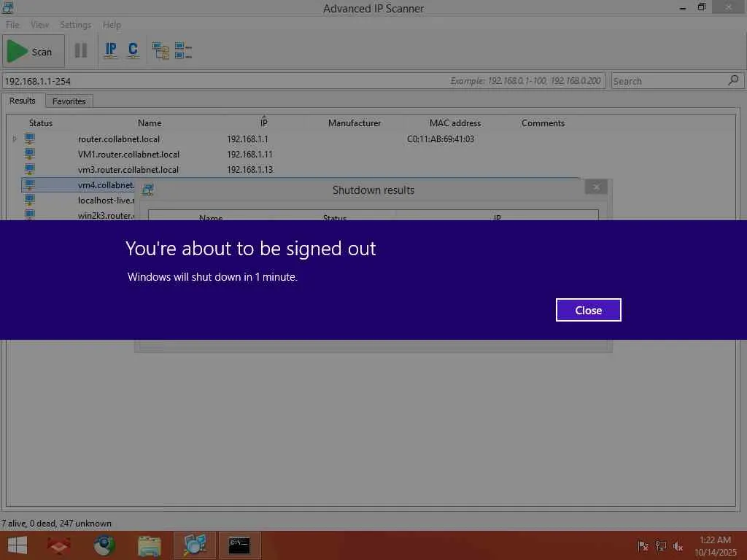This screenshot has height=560, width=747.
Task: Click inside the Search box
Action: point(669,81)
